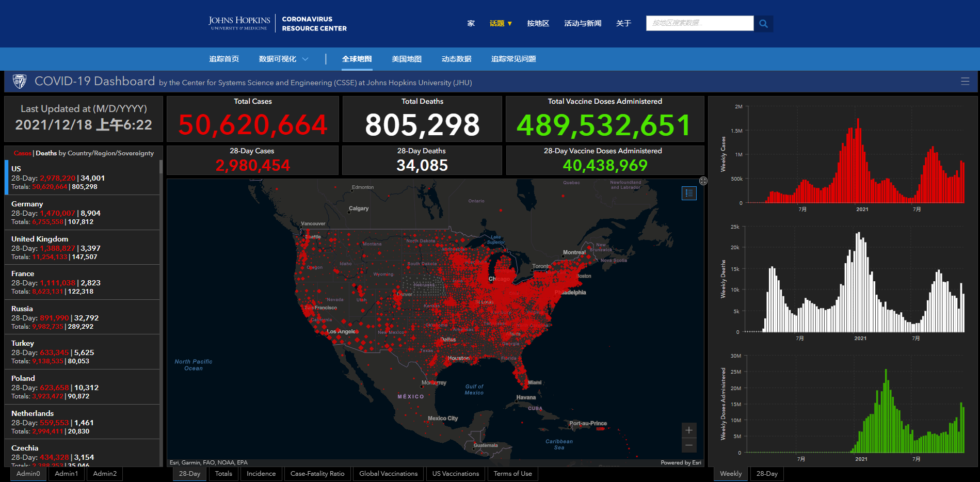Click Total Vaccine Doses 489,532,651
Image resolution: width=980 pixels, height=482 pixels.
[x=604, y=125]
